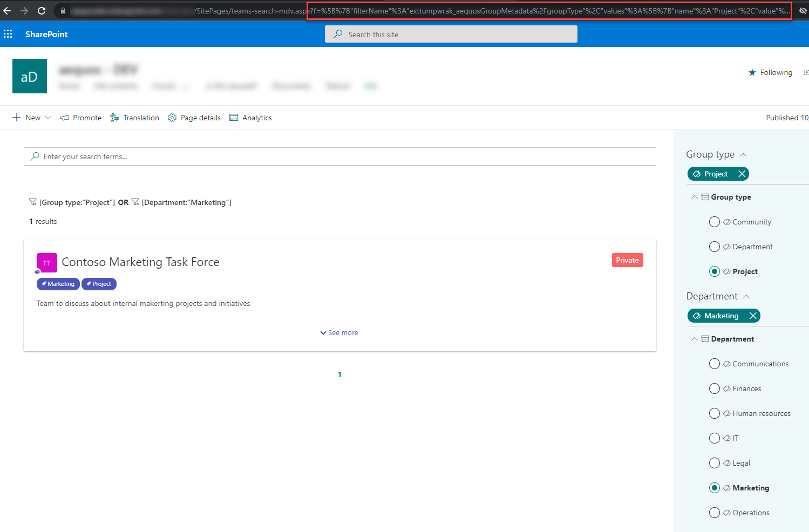The height and width of the screenshot is (532, 809).
Task: Reload the current page
Action: [42, 11]
